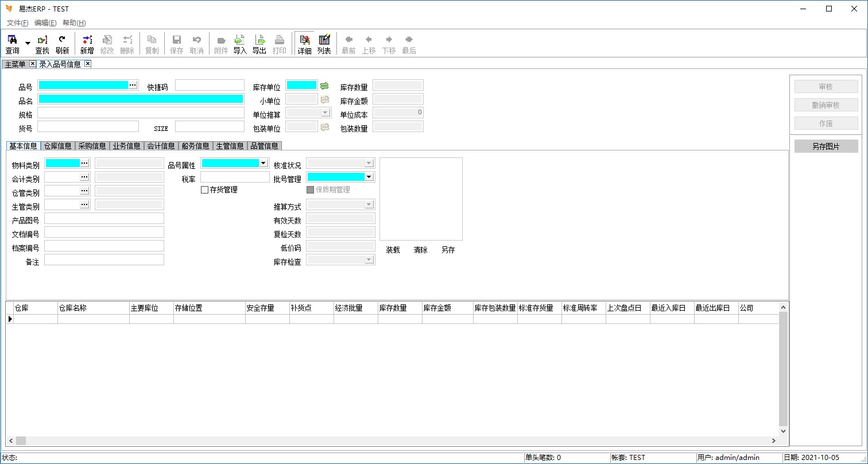Click inside the 规格 input field
This screenshot has width=868, height=464.
[x=141, y=113]
